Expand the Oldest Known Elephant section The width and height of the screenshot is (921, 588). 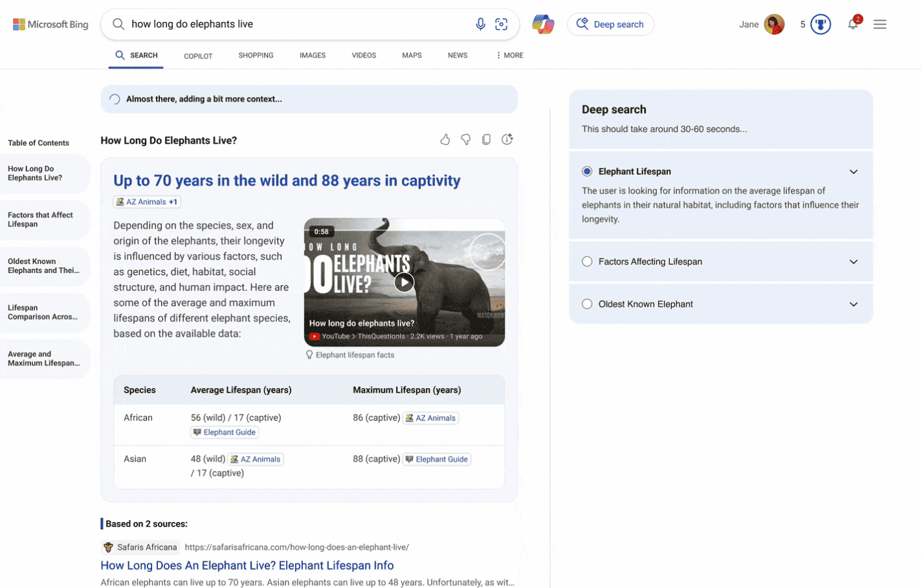point(853,303)
